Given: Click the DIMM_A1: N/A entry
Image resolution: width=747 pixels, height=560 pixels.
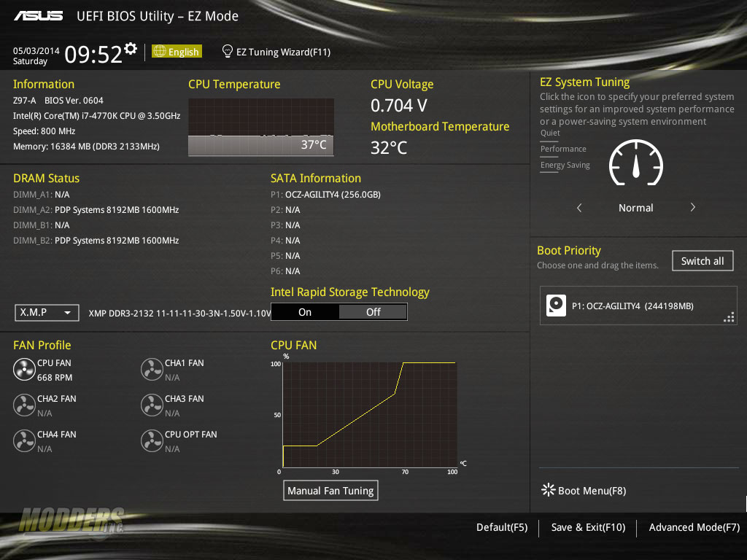Looking at the screenshot, I should click(41, 194).
